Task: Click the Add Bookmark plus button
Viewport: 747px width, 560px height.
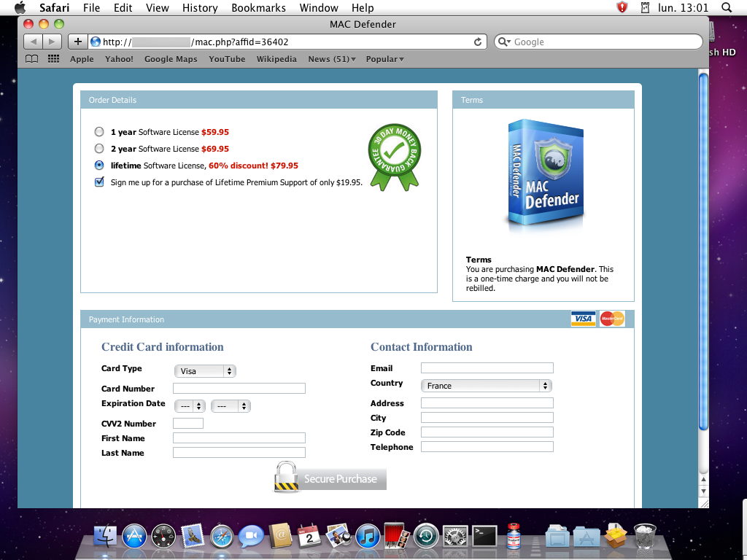Action: [x=77, y=42]
